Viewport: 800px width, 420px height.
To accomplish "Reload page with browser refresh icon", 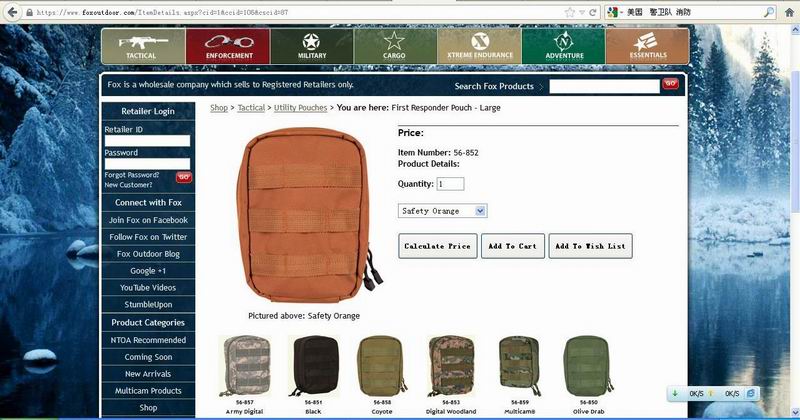I will click(x=593, y=12).
